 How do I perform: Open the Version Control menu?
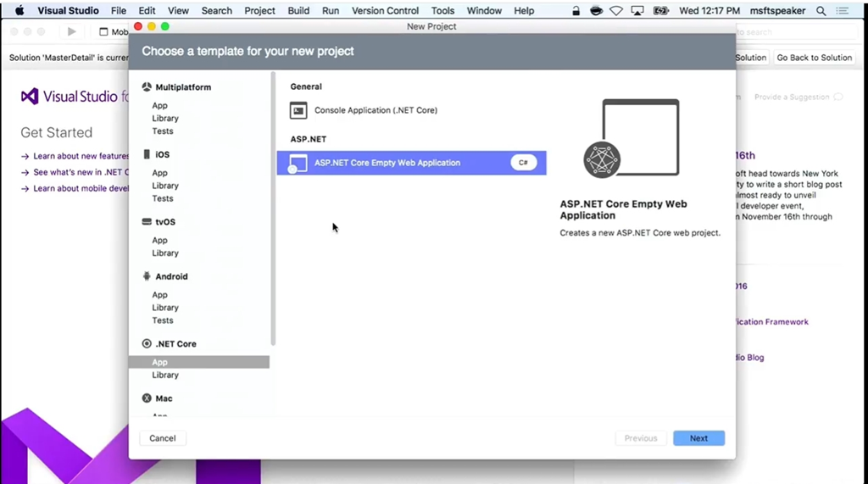385,11
